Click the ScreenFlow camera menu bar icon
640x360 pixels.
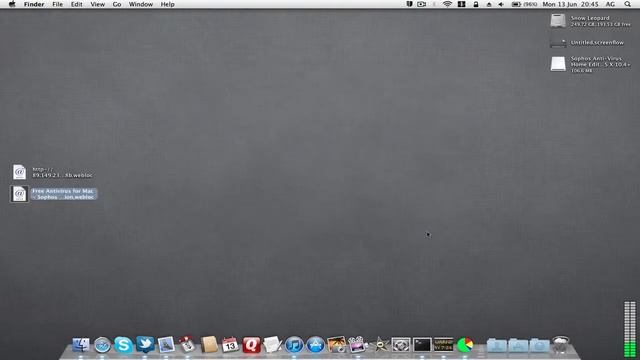click(422, 4)
